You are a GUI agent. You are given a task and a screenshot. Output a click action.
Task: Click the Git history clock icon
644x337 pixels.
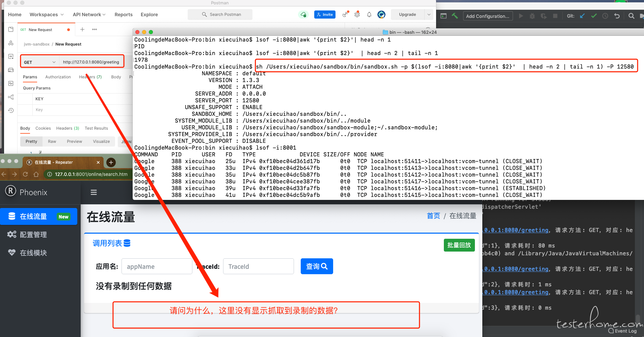pyautogui.click(x=605, y=16)
